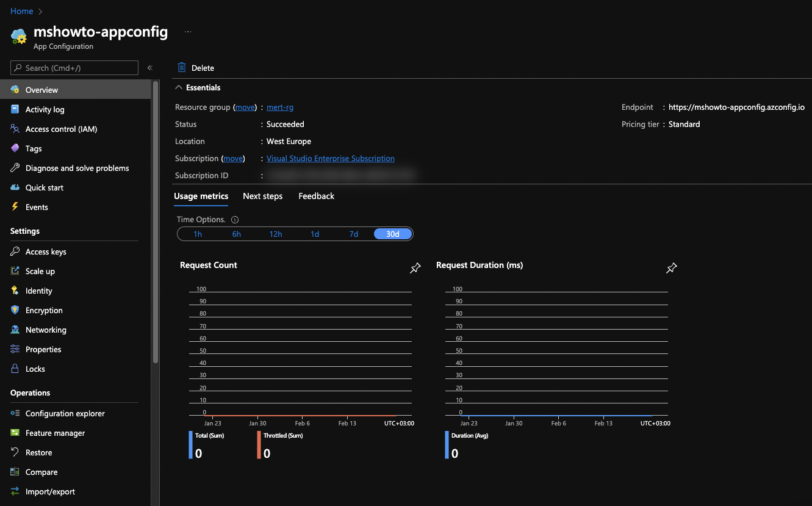Click the orange Throttled (Sum) legend swatch
This screenshot has height=506, width=812.
tap(259, 445)
